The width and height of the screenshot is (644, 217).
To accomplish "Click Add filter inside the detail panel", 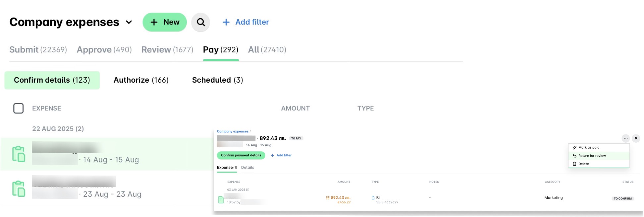I will (281, 155).
